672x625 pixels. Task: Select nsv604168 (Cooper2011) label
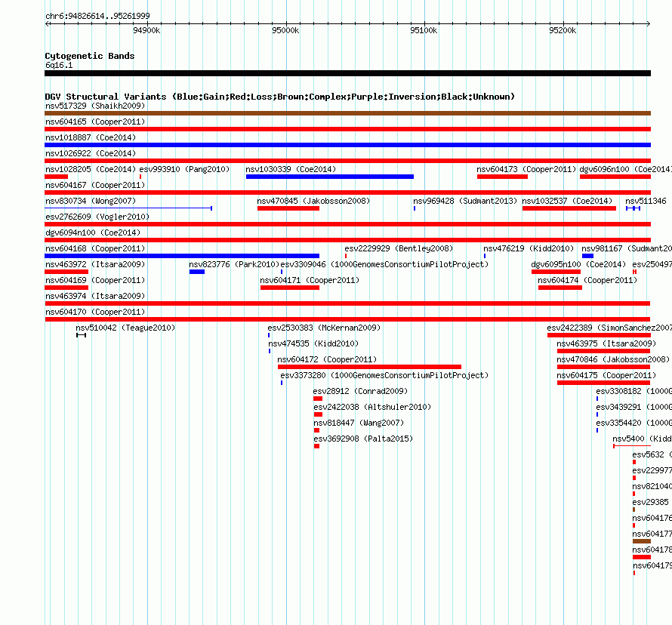click(95, 248)
